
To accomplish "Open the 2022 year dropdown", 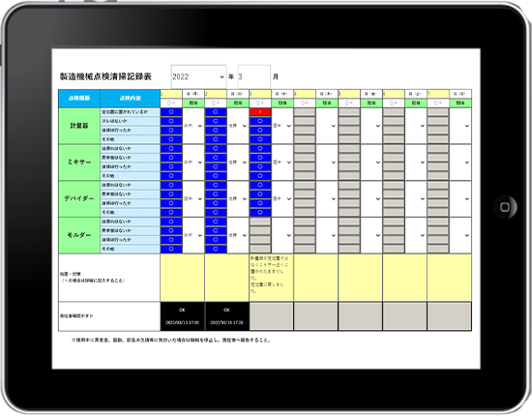I will click(x=198, y=77).
